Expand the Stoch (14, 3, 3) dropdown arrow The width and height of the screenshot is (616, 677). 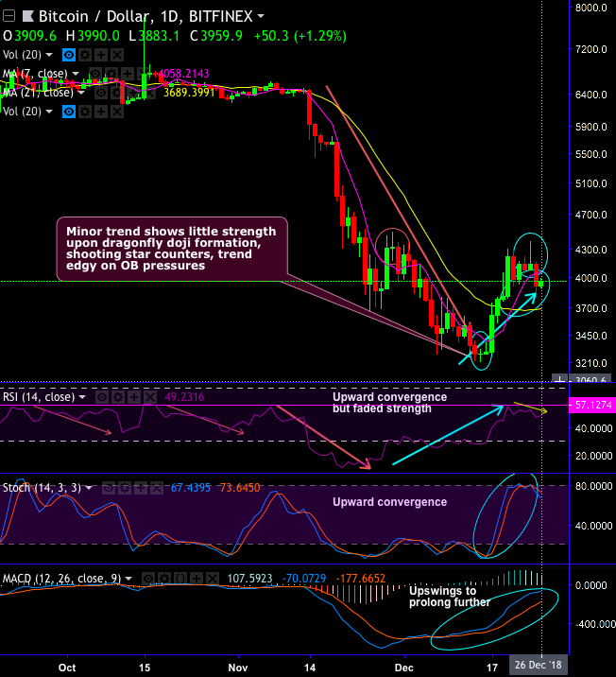tap(89, 488)
